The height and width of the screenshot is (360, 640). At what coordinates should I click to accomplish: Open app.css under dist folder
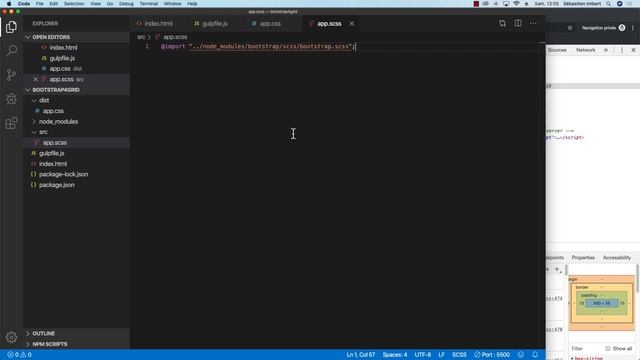point(53,111)
